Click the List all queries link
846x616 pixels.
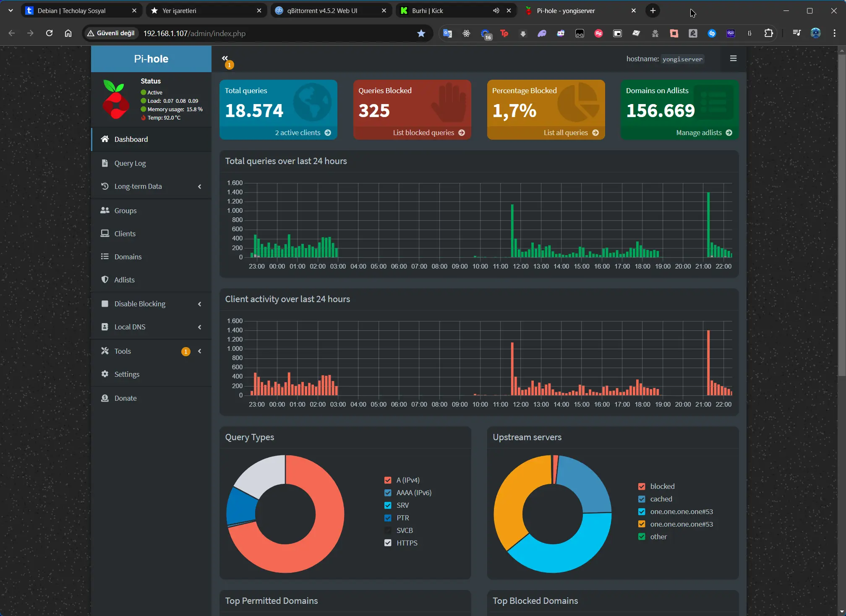(571, 133)
